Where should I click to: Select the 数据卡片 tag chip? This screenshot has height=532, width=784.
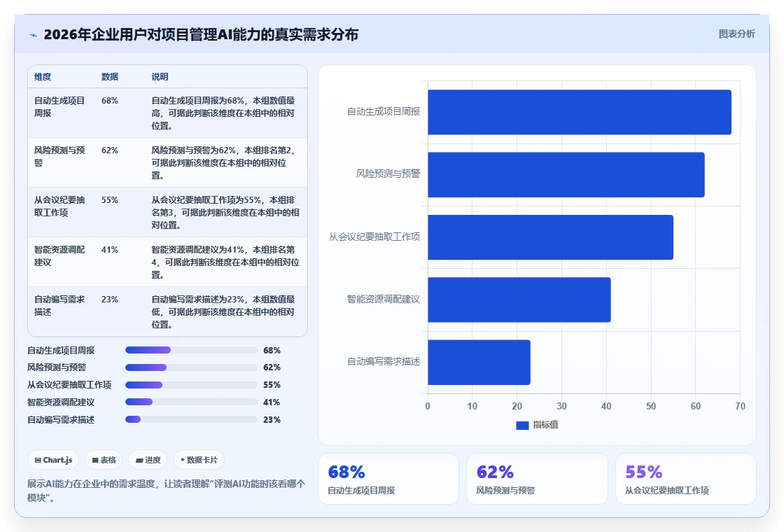(199, 460)
